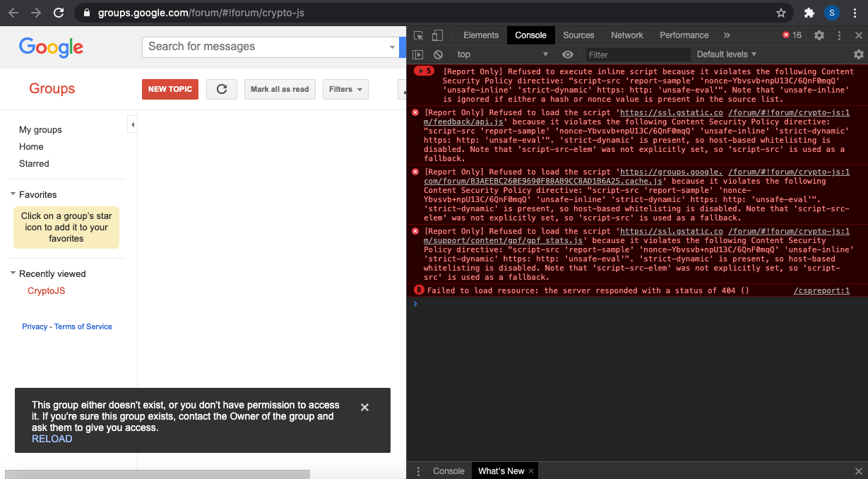This screenshot has width=868, height=479.
Task: Switch to the Sources tab
Action: (x=578, y=35)
